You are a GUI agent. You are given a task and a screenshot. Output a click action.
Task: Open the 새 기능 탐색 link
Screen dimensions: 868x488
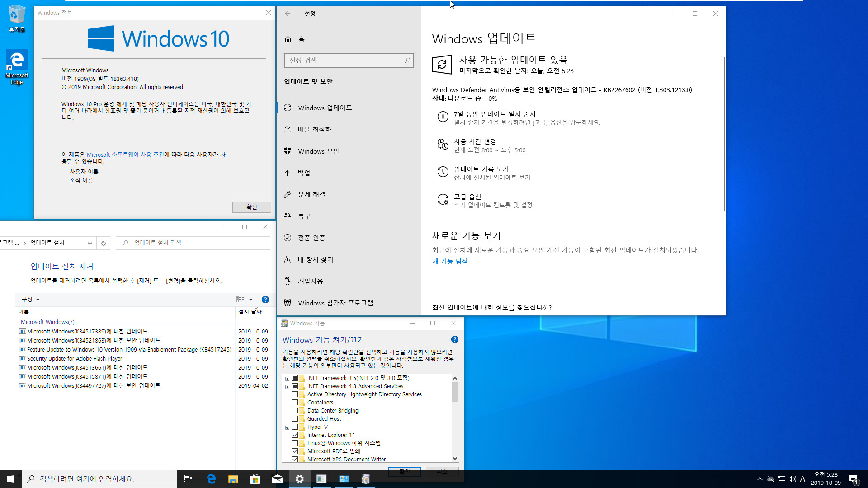click(450, 261)
